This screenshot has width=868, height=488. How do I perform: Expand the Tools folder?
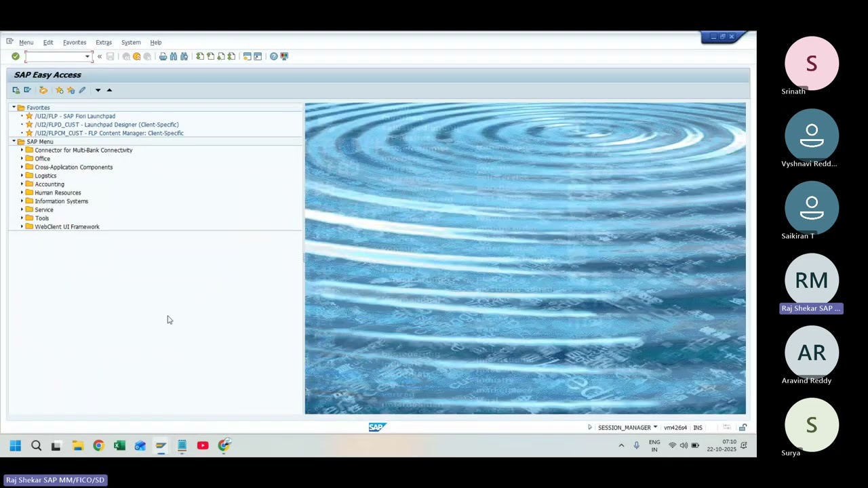(22, 218)
